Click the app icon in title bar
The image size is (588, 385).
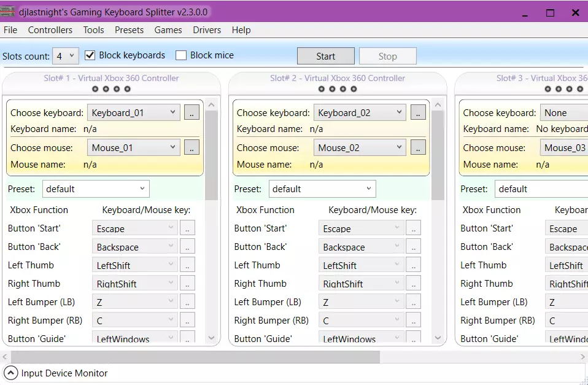coord(7,12)
